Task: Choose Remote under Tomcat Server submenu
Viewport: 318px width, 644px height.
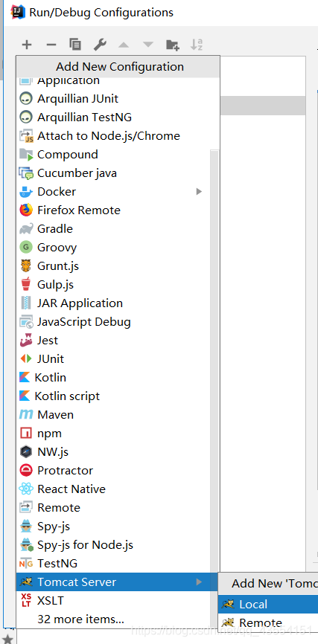Action: (268, 622)
